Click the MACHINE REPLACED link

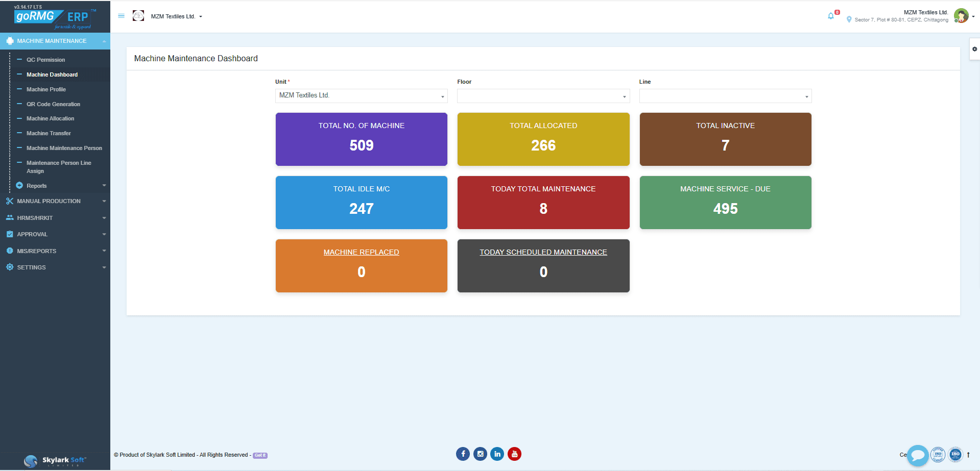pyautogui.click(x=361, y=252)
